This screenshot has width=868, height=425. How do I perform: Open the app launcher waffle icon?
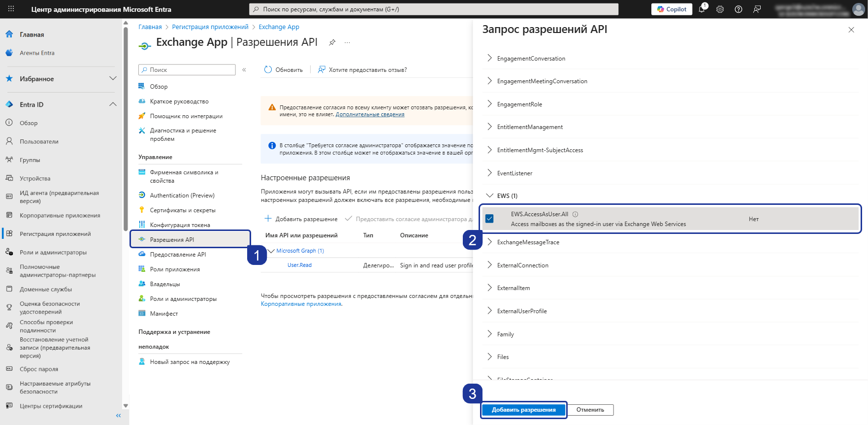coord(11,9)
